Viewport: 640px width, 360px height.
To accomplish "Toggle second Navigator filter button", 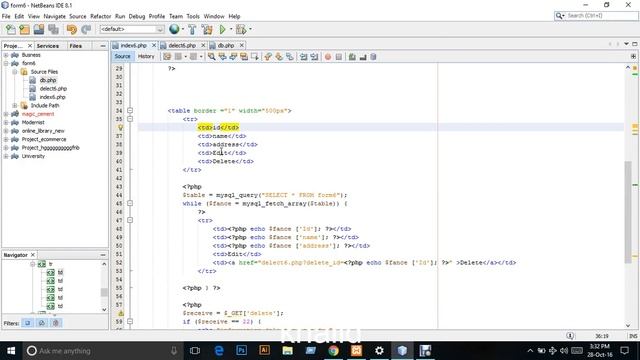I will click(x=42, y=323).
